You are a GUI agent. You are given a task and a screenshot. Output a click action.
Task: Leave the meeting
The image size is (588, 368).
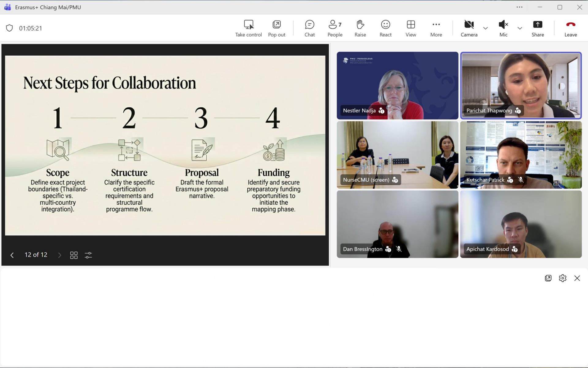(x=571, y=28)
